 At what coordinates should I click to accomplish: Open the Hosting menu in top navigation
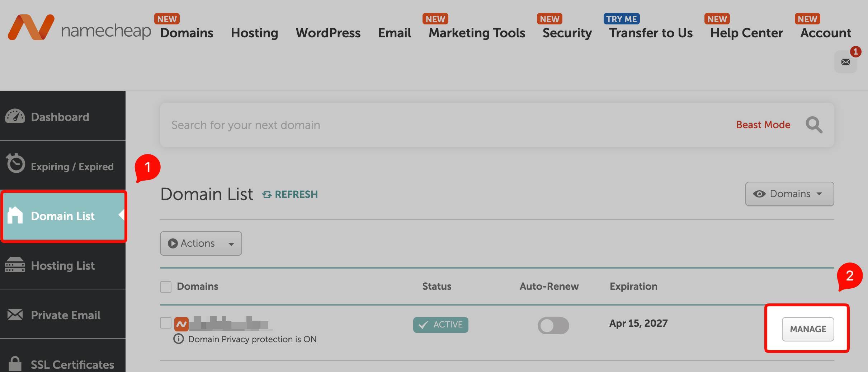click(254, 33)
